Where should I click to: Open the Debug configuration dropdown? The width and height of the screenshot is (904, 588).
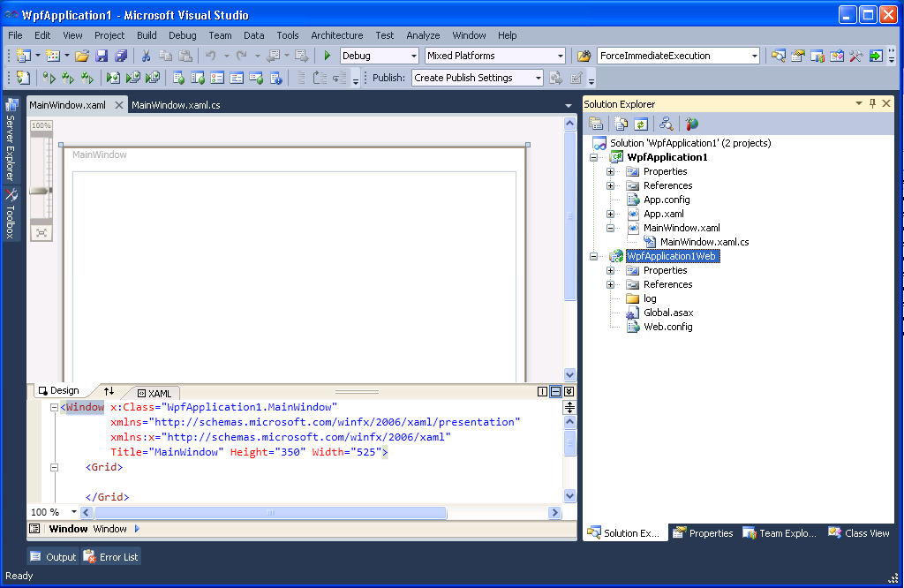[413, 56]
